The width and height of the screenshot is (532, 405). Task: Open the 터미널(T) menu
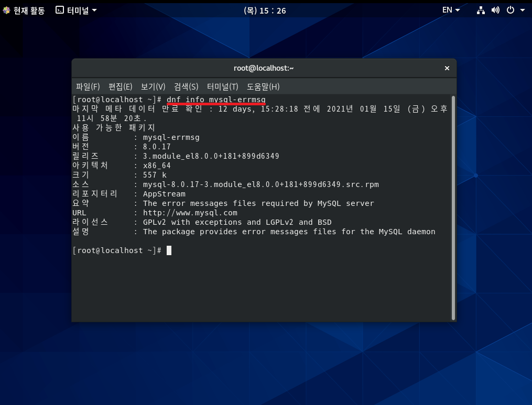click(x=223, y=86)
